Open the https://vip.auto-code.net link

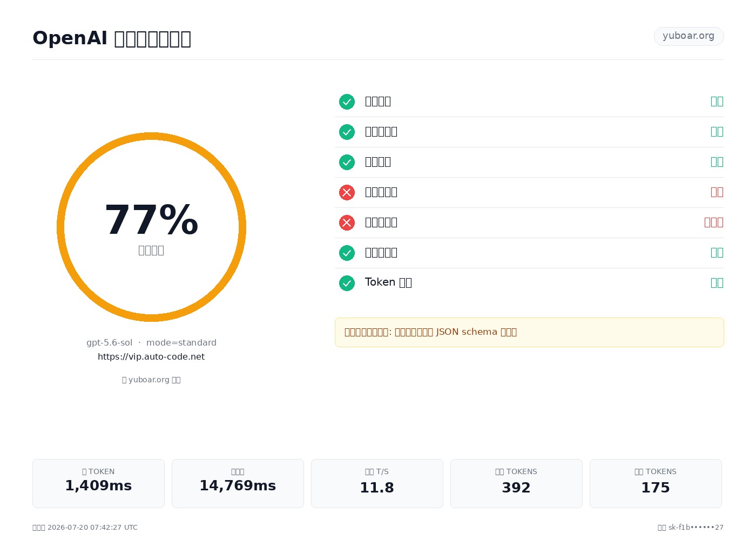click(151, 357)
